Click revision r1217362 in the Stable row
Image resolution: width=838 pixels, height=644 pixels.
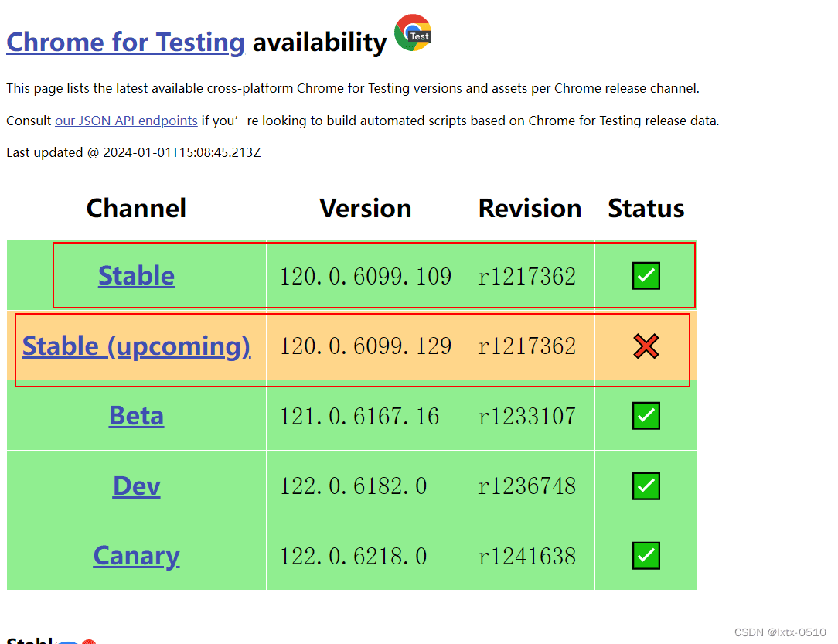click(527, 276)
